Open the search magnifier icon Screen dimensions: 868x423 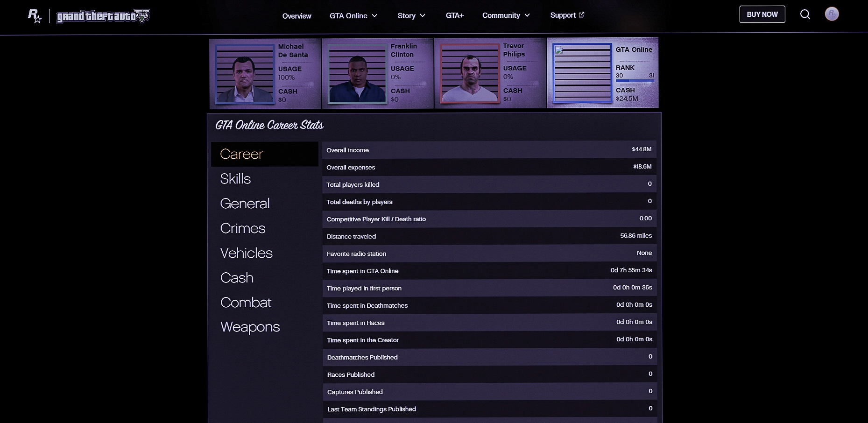(x=805, y=14)
